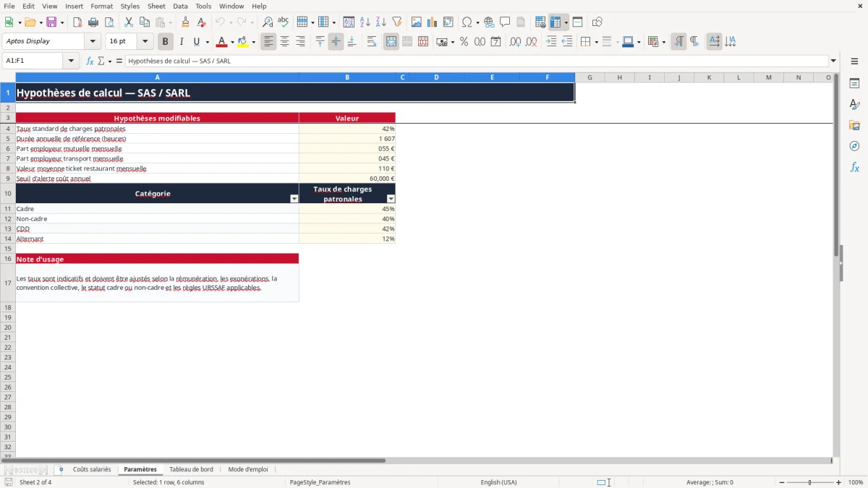Sort descending Z to A icon
Viewport: 868px width, 488px height.
click(381, 22)
